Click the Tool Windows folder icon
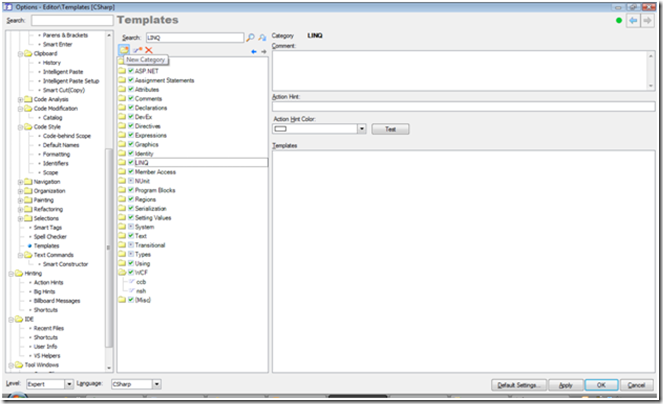 (x=19, y=365)
